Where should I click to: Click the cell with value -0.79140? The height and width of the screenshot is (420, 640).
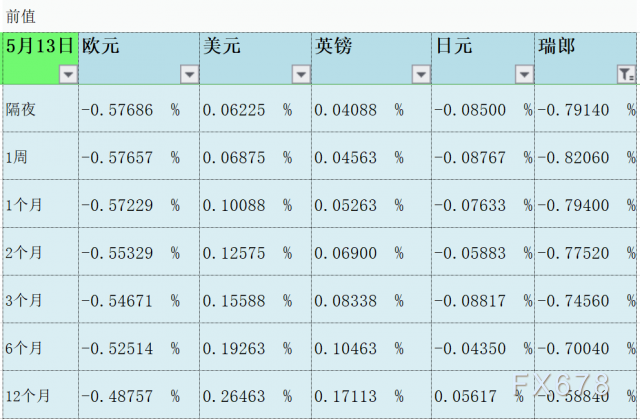click(585, 109)
